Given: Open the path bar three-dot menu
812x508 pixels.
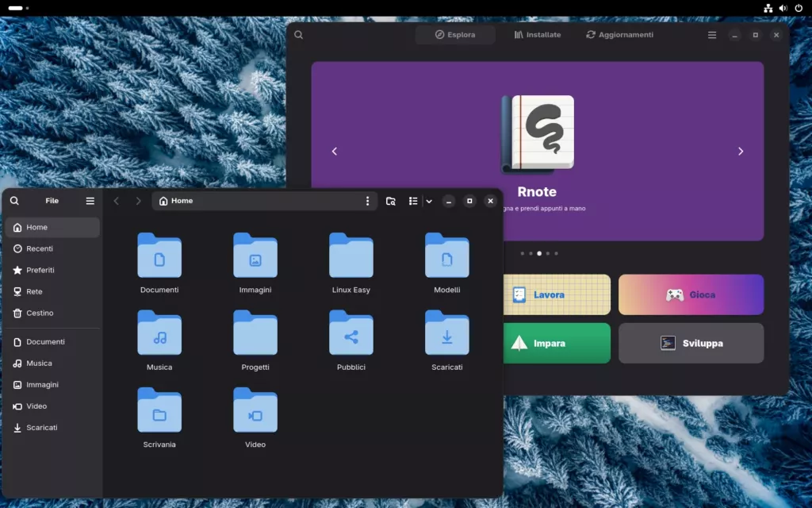Looking at the screenshot, I should coord(368,201).
